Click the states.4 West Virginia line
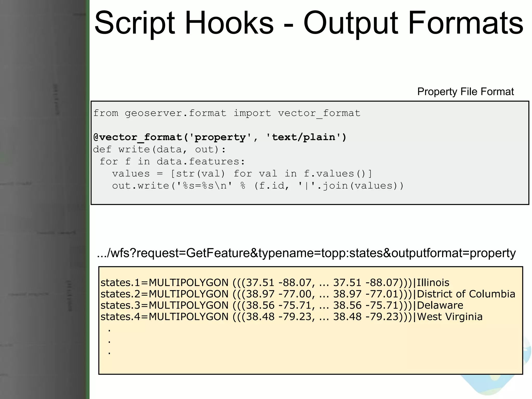 291,317
